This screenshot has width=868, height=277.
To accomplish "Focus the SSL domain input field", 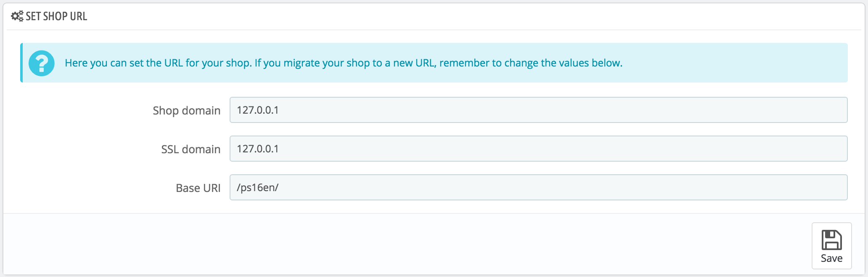I will coord(538,149).
